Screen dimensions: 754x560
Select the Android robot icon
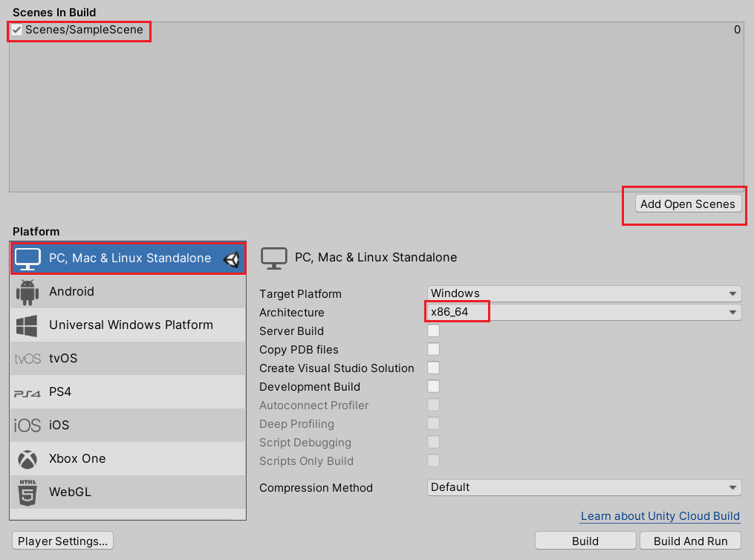(27, 293)
